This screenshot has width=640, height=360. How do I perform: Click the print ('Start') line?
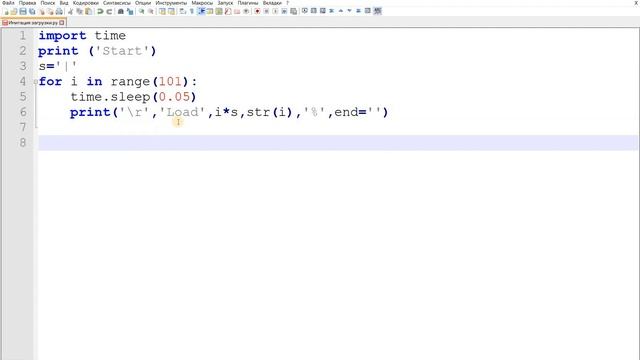pyautogui.click(x=97, y=51)
